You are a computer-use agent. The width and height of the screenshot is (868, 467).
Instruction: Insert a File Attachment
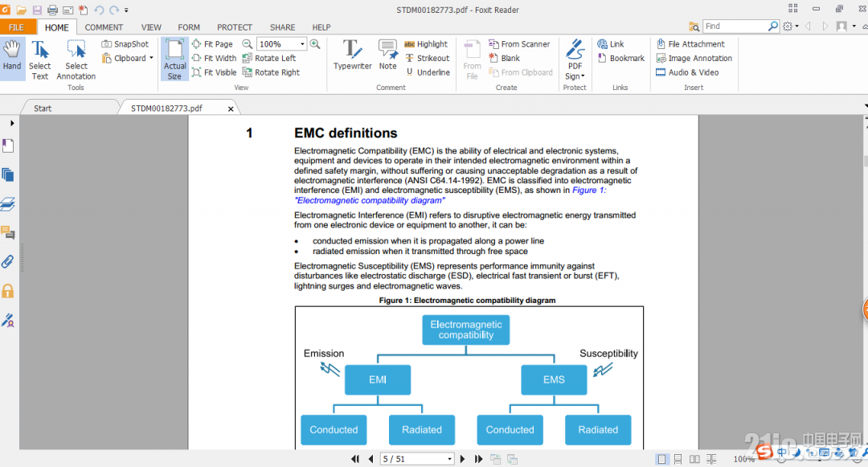coord(690,43)
